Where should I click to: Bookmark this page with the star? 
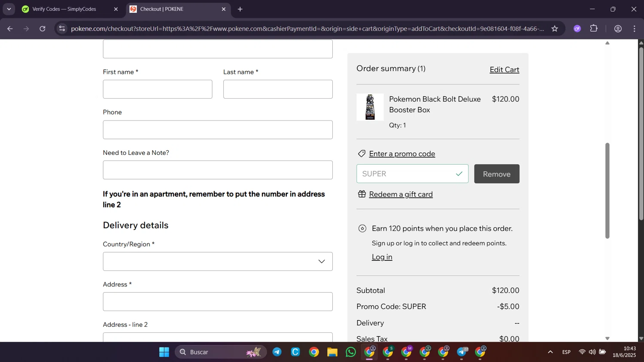555,29
